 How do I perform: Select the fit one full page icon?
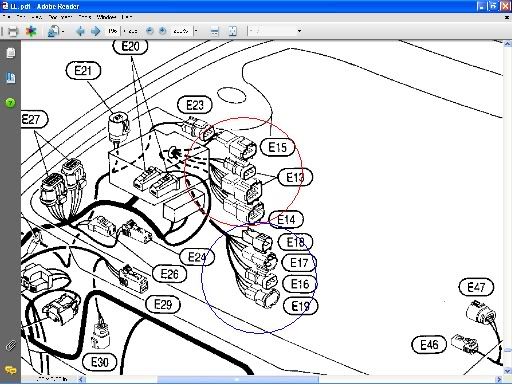pyautogui.click(x=233, y=31)
